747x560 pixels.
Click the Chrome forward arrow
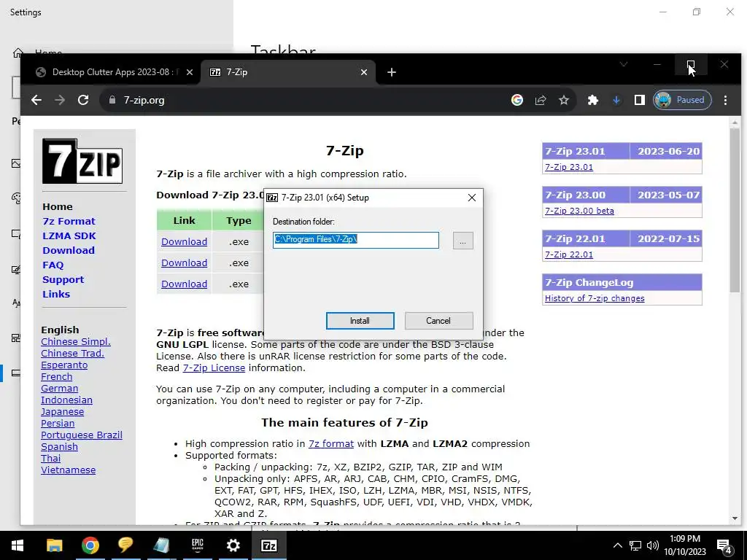[x=60, y=100]
